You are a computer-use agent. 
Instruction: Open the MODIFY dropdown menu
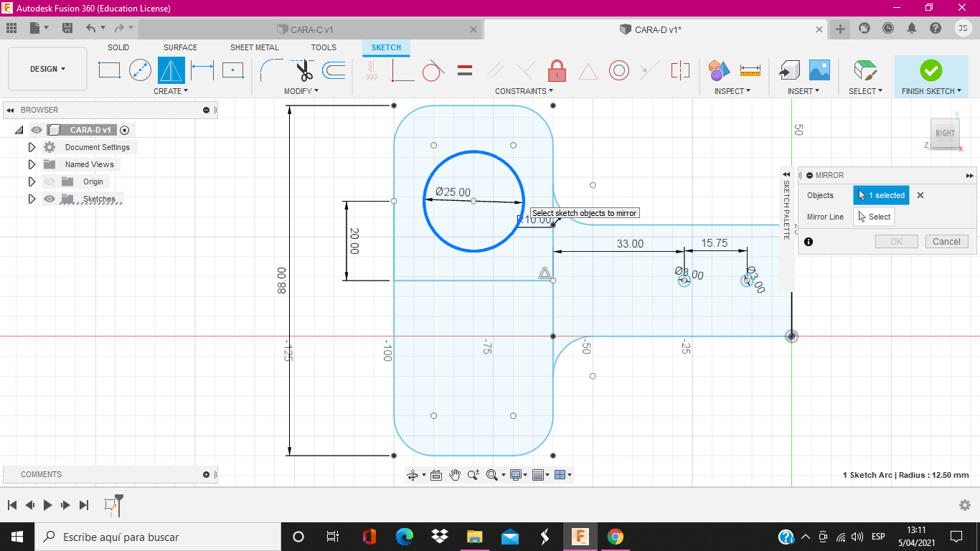[301, 91]
